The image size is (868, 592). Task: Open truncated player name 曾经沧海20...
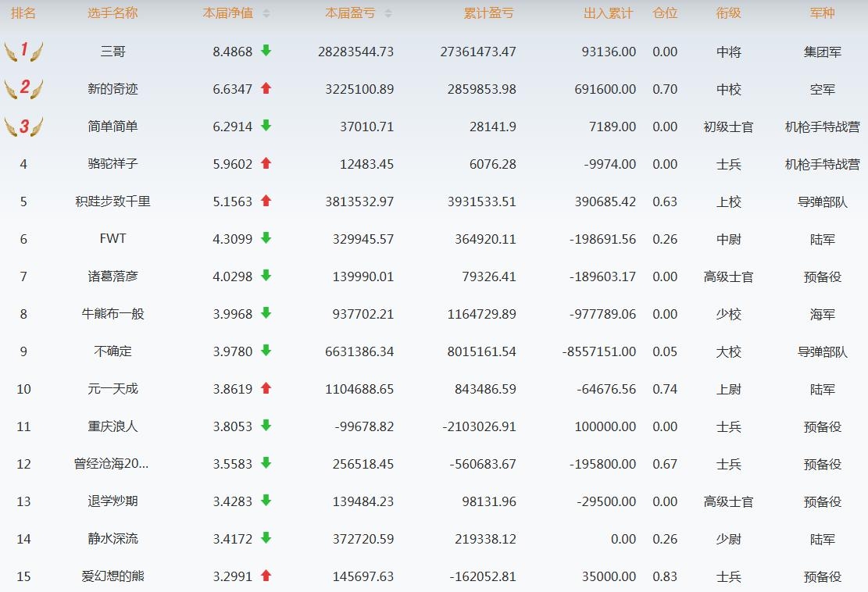click(x=113, y=464)
